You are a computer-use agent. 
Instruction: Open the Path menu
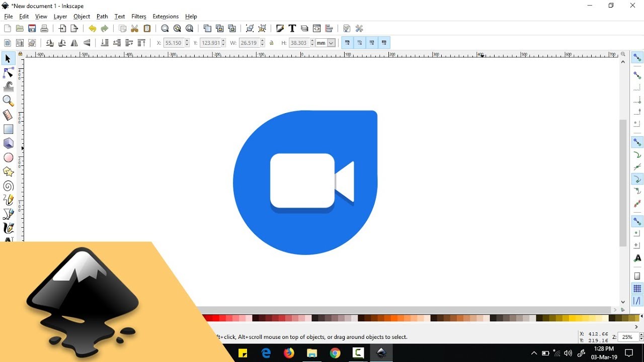[x=102, y=17]
